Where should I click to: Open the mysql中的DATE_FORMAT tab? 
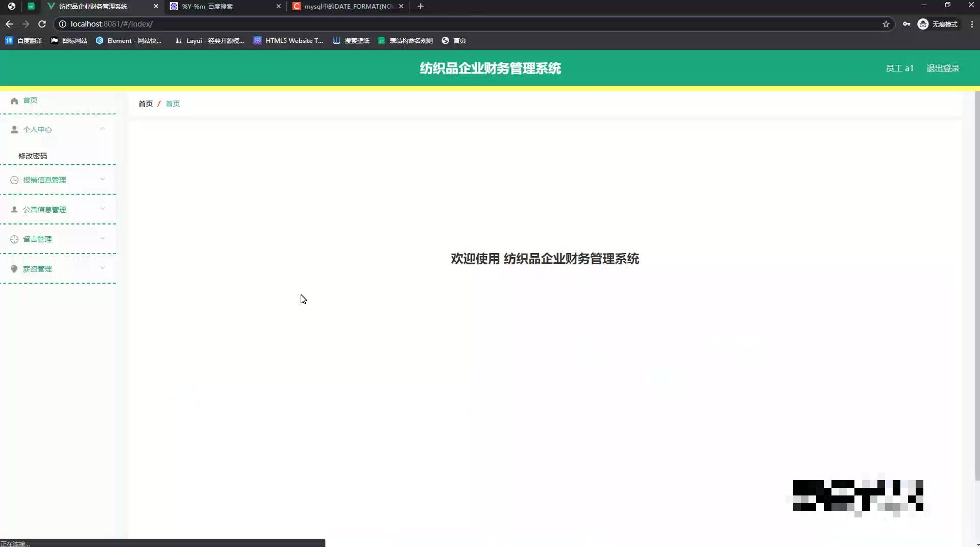[342, 6]
